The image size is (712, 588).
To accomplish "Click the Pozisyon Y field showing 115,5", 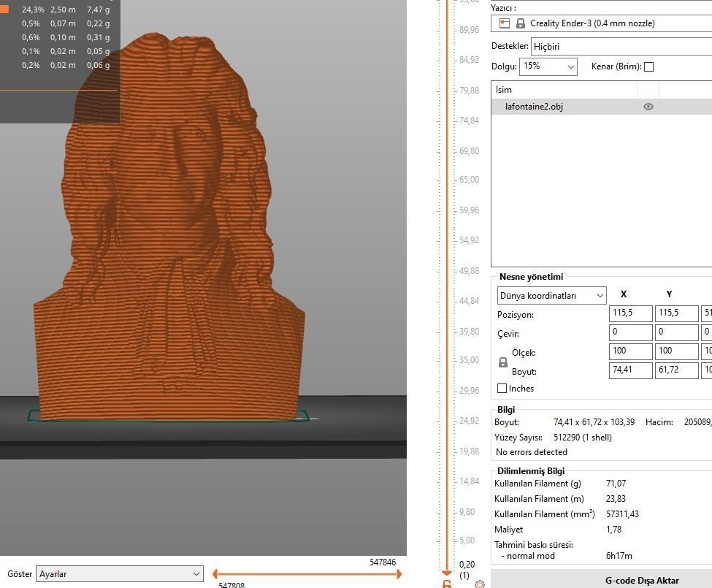I will point(676,313).
